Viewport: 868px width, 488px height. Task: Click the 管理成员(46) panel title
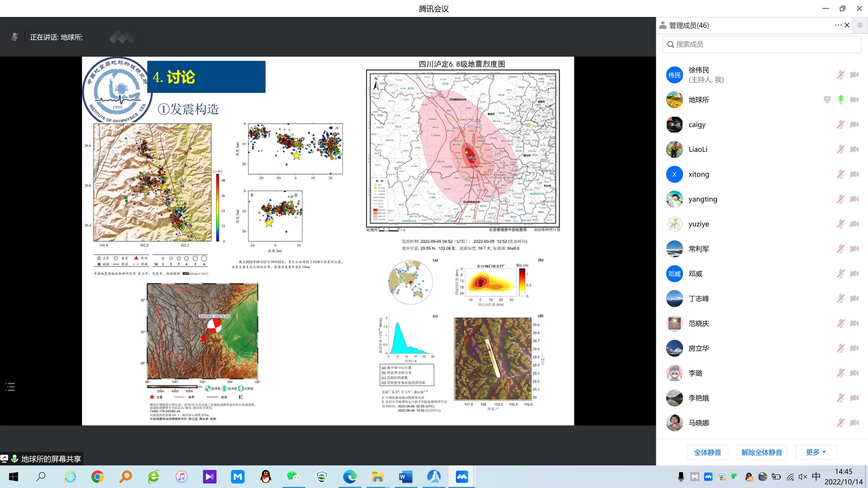pos(689,25)
